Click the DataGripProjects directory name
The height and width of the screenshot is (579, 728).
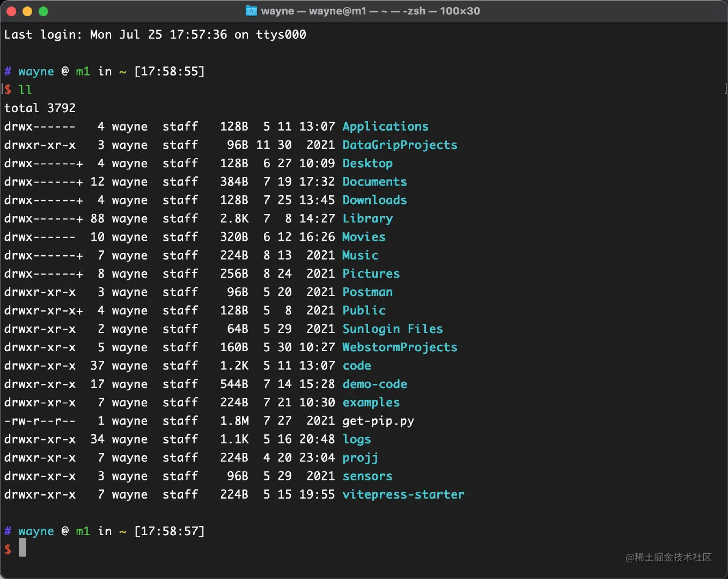[400, 145]
